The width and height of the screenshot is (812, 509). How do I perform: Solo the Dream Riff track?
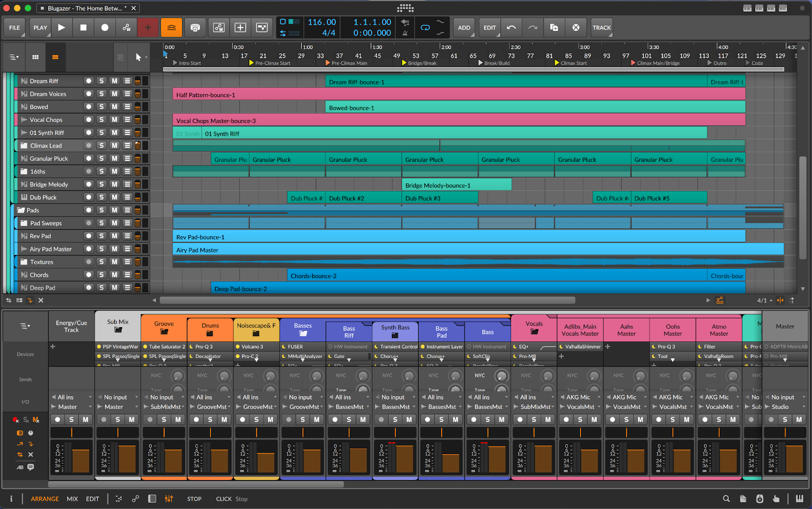coord(101,81)
